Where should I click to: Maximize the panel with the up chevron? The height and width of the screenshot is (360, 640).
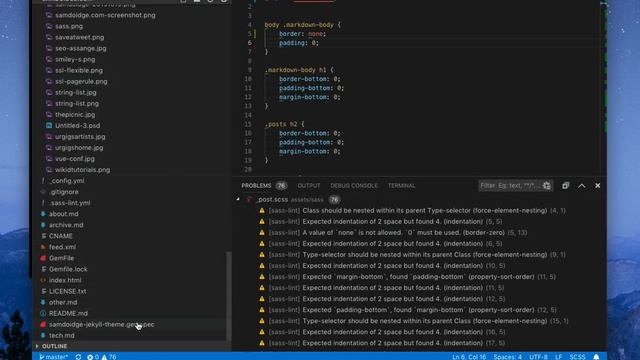[x=582, y=186]
